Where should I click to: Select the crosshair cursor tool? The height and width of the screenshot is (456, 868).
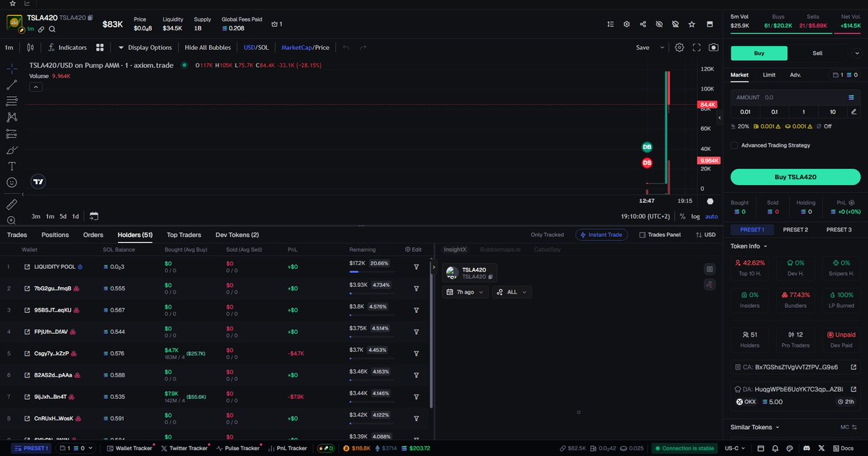pos(12,69)
